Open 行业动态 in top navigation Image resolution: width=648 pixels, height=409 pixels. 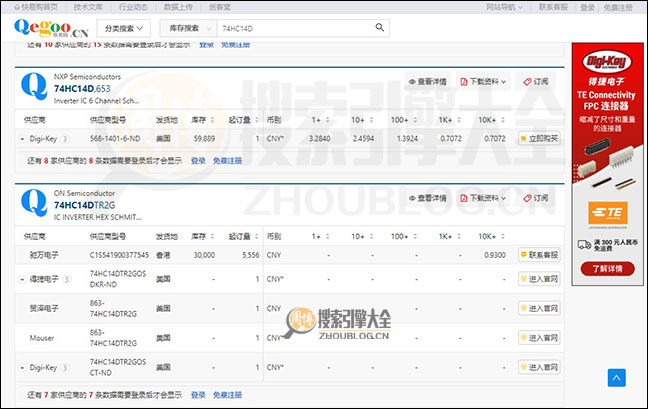tap(132, 6)
